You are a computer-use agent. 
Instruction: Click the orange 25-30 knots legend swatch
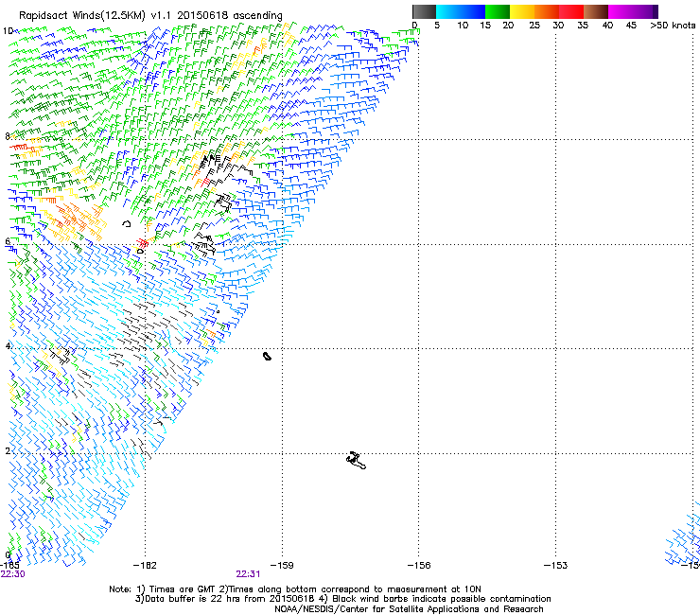tap(547, 11)
